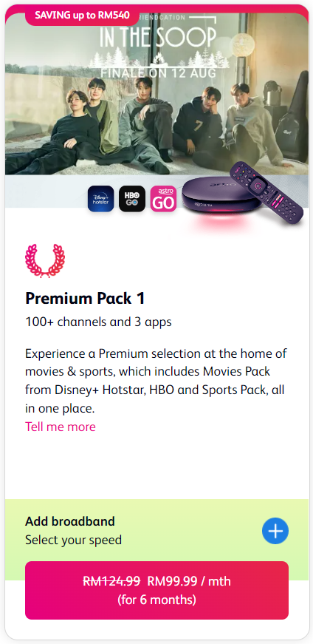Click the In The Soop banner title
Screen dimensions: 313x644
tap(159, 37)
